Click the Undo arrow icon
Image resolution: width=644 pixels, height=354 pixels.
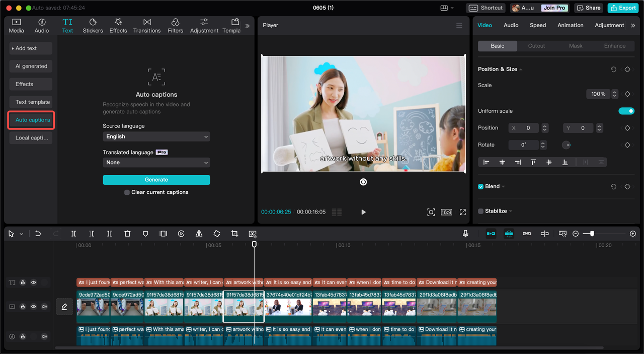38,234
